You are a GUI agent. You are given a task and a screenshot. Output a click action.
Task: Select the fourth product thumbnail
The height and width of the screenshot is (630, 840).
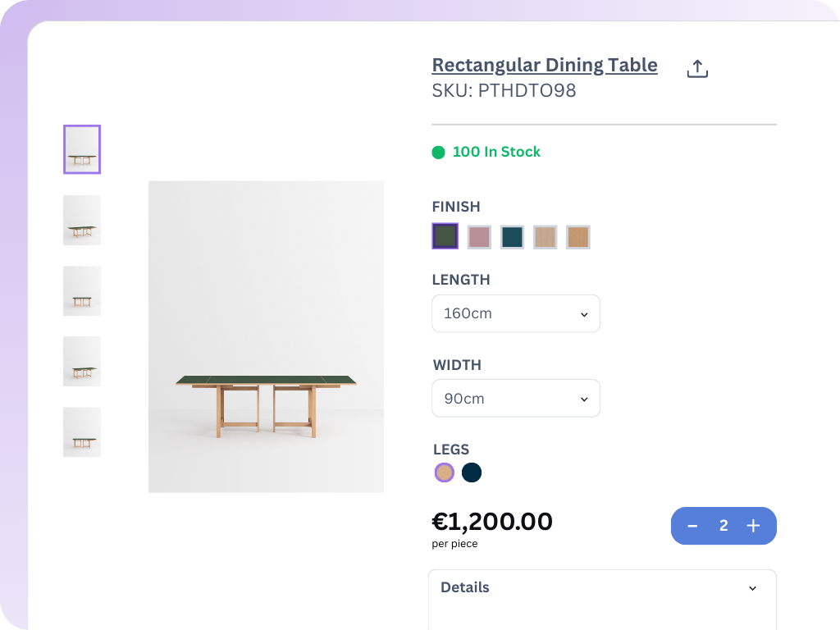click(x=82, y=361)
